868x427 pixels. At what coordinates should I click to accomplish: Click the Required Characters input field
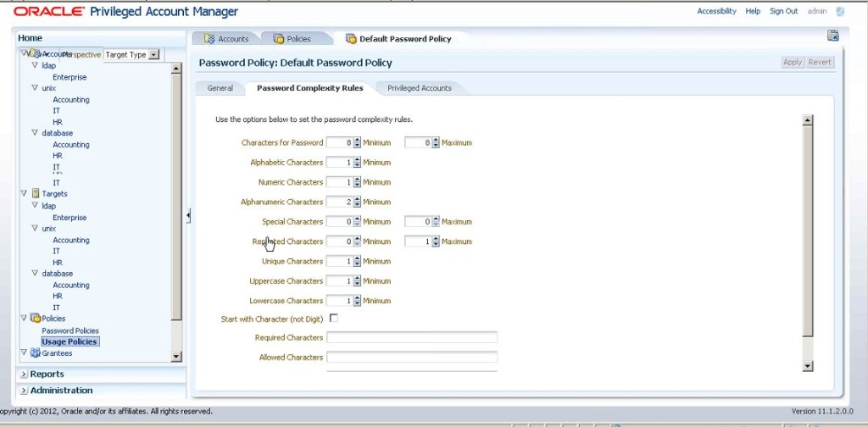412,337
